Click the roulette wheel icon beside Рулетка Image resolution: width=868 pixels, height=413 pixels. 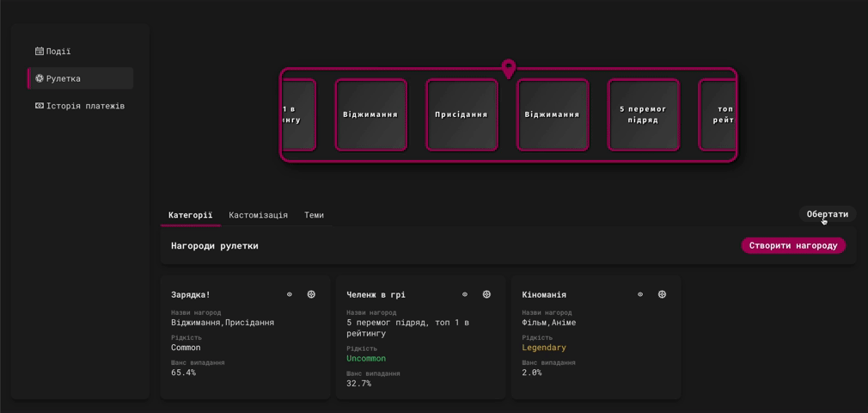(x=40, y=78)
